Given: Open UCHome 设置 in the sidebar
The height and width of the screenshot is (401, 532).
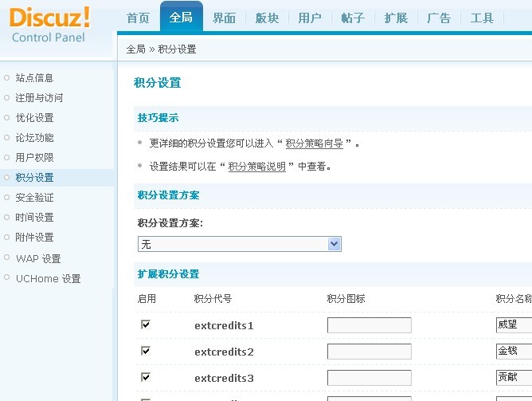Looking at the screenshot, I should (x=48, y=279).
